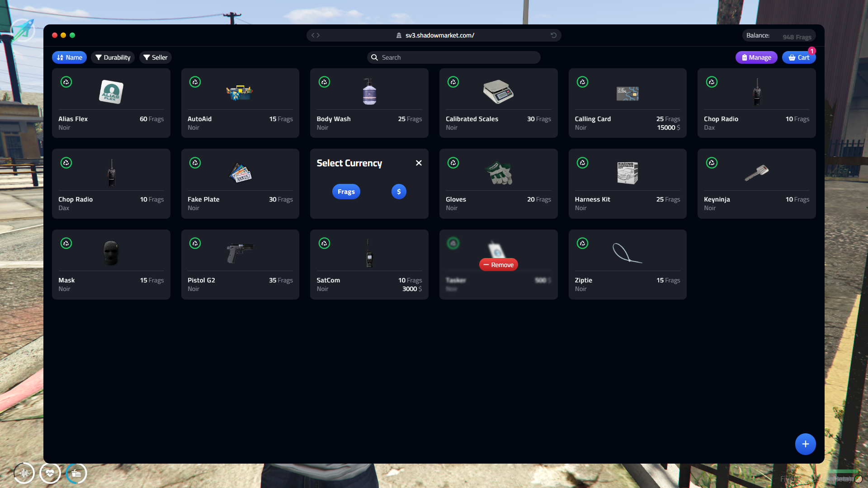868x488 pixels.
Task: Click the browser back/forward arrows
Action: [x=316, y=35]
